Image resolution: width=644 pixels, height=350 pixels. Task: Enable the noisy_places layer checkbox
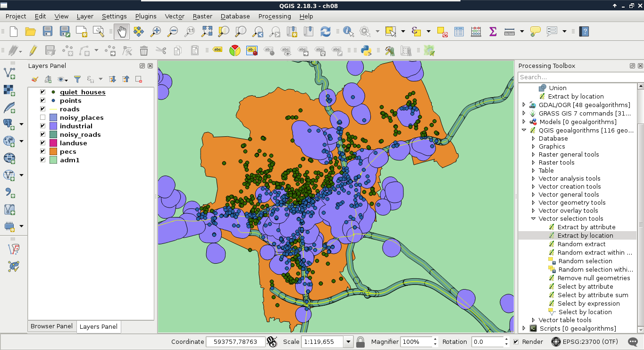[43, 117]
